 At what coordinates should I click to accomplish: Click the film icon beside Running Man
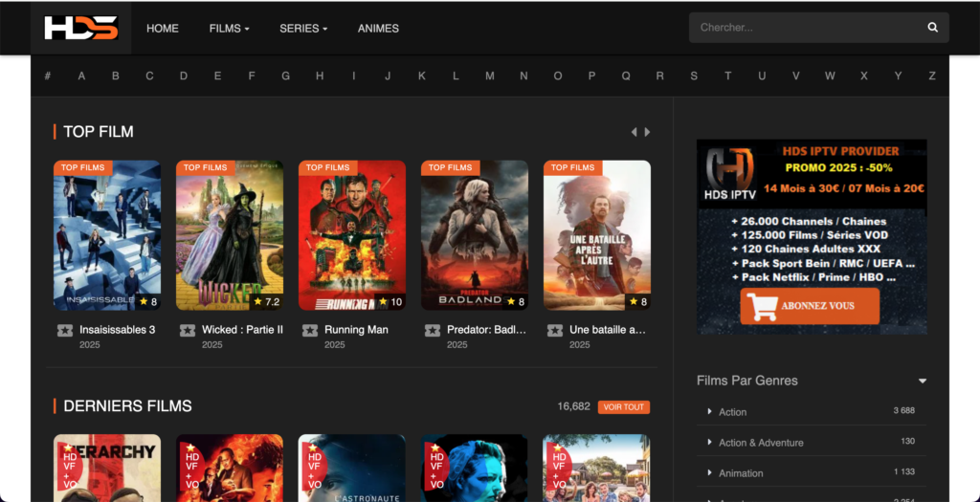(310, 331)
